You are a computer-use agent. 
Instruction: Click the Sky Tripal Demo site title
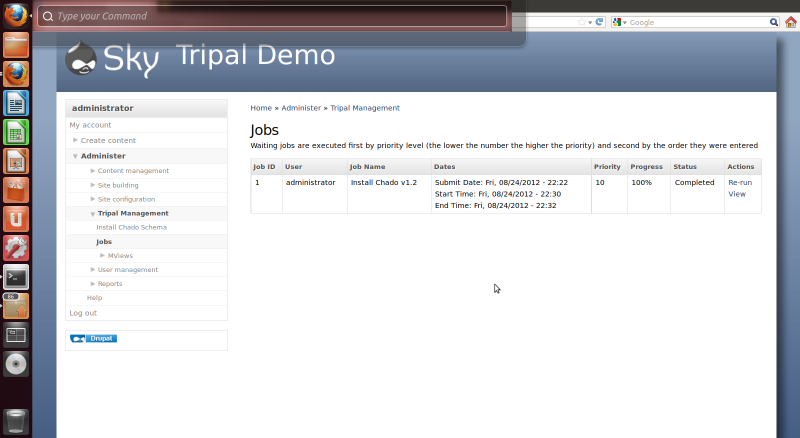[x=255, y=56]
